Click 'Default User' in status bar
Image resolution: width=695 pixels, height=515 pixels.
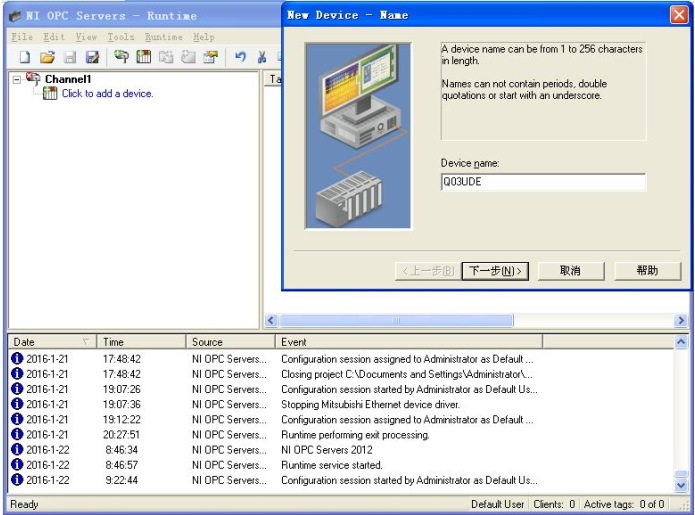click(x=497, y=504)
